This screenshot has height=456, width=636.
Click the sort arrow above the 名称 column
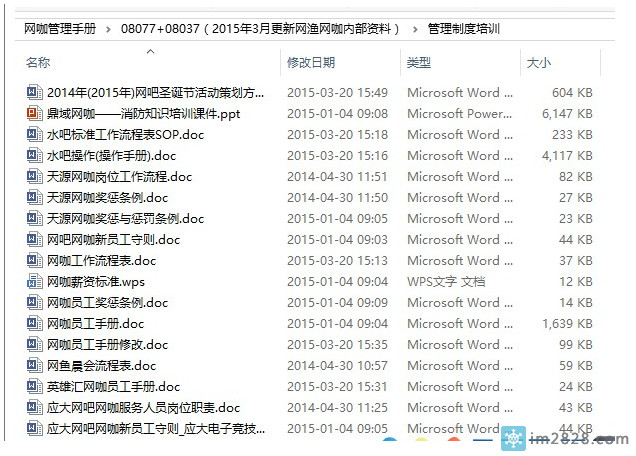[x=150, y=50]
